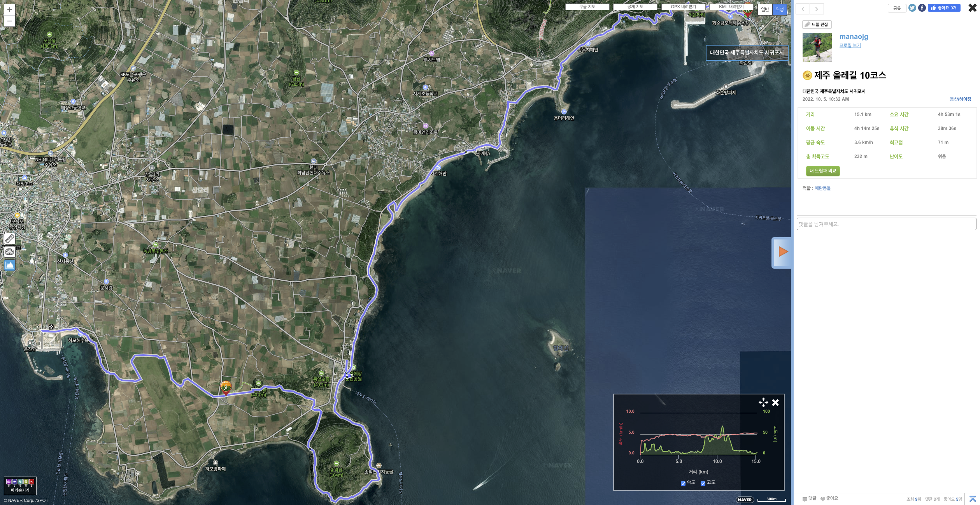
Task: Share the trip on Facebook
Action: pos(922,8)
